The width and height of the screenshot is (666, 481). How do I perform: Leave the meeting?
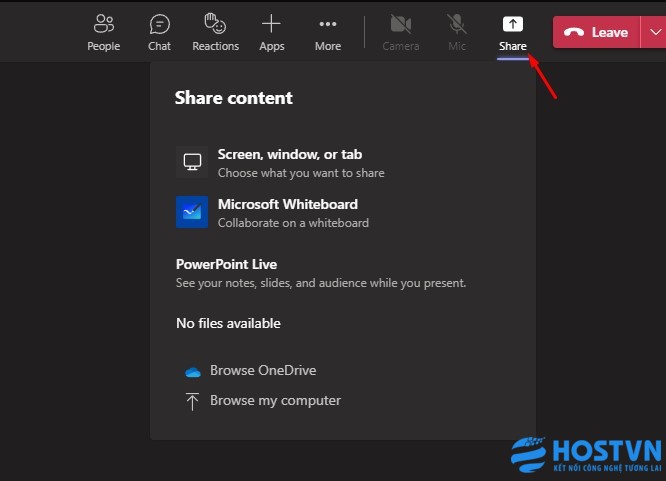pyautogui.click(x=596, y=32)
